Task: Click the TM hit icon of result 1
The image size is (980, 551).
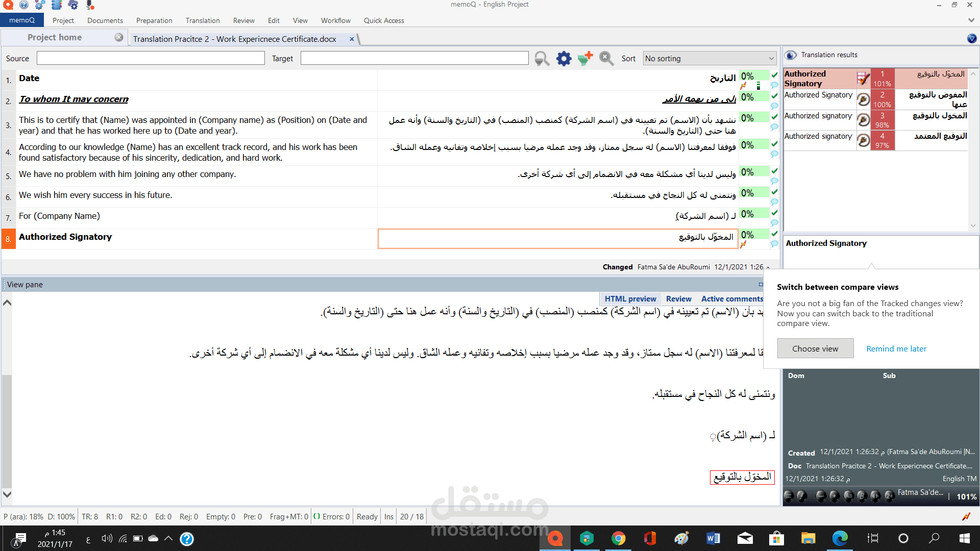Action: tap(863, 79)
